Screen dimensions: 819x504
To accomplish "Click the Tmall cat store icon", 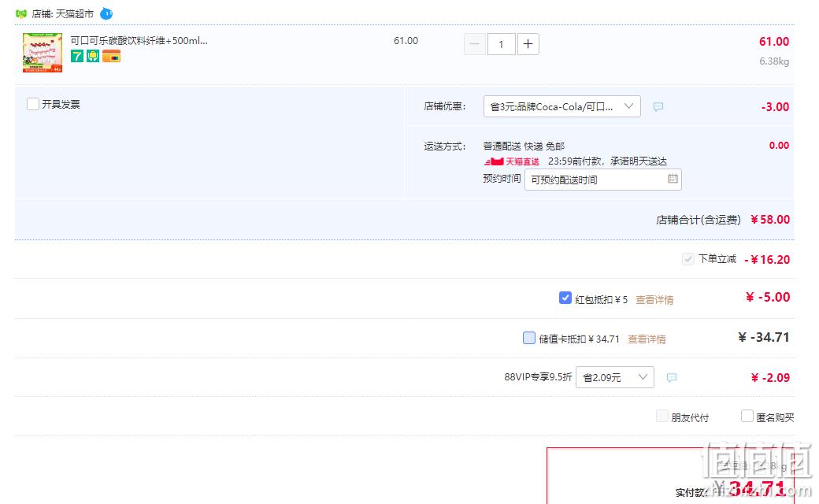I will (x=21, y=13).
